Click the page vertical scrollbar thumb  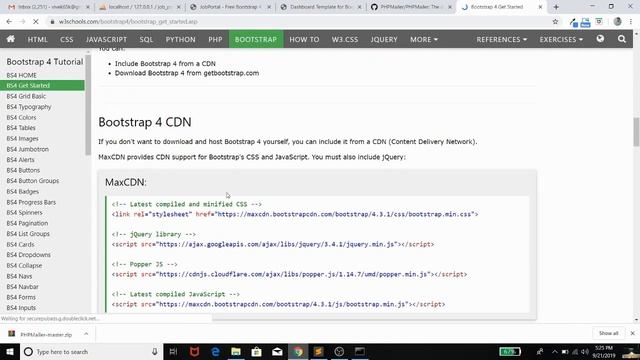(x=636, y=131)
